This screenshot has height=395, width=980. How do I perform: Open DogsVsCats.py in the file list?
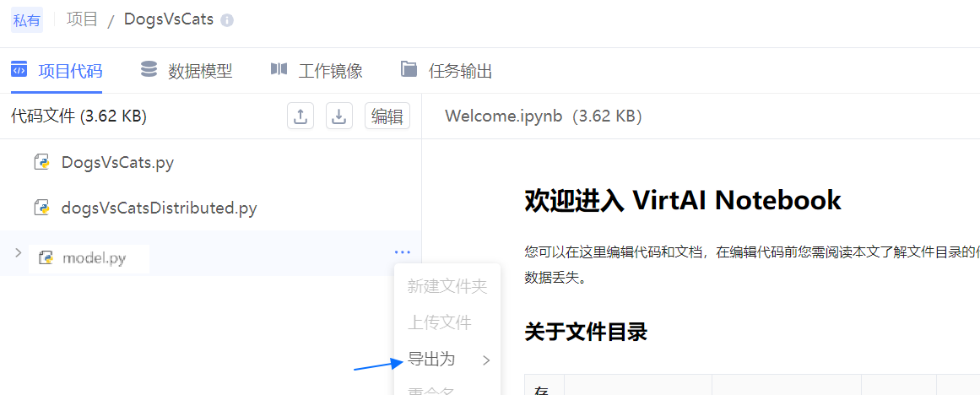coord(117,162)
